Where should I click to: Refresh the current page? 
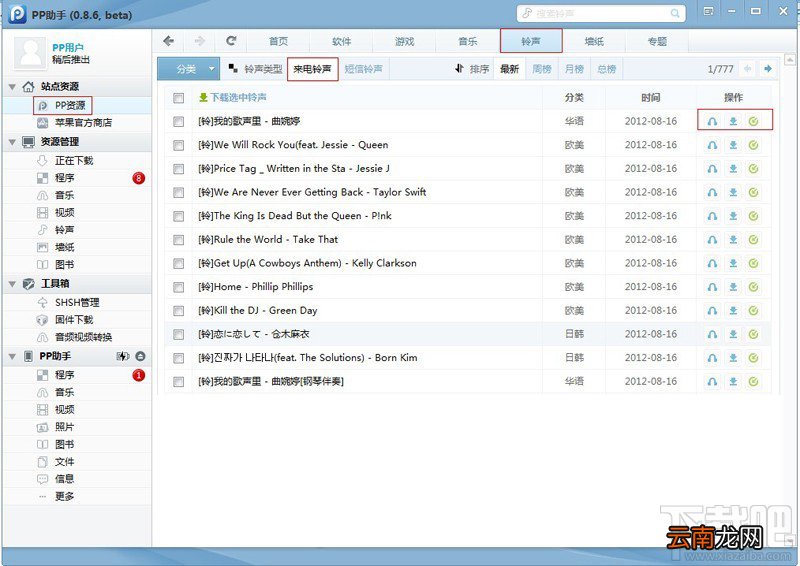[231, 41]
